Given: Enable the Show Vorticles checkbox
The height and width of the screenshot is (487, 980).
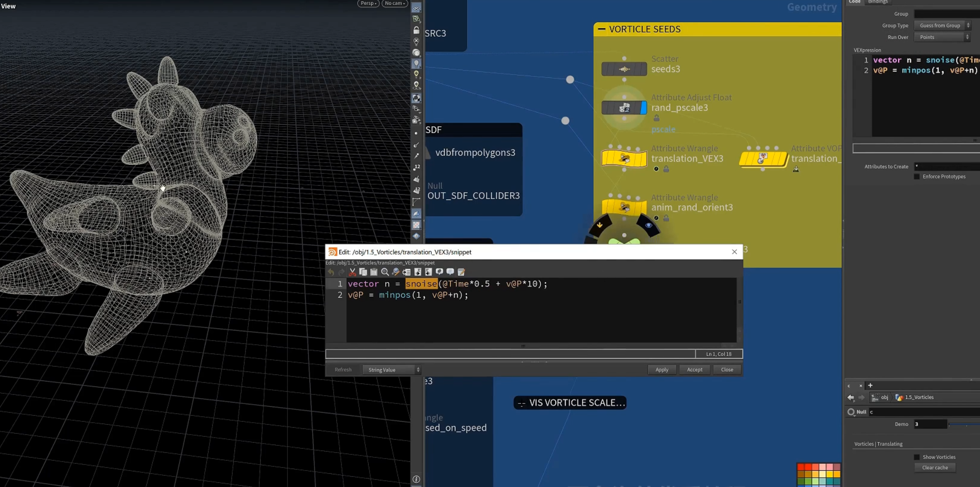Looking at the screenshot, I should [917, 457].
